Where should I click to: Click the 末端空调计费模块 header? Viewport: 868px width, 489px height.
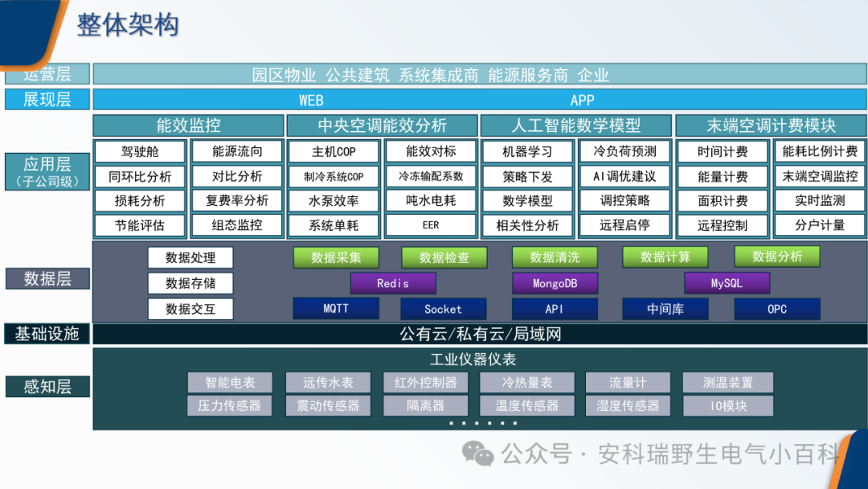click(771, 125)
